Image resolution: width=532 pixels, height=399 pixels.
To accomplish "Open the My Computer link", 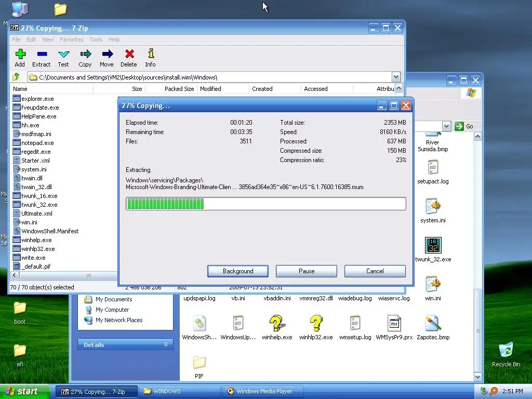I will tap(112, 310).
